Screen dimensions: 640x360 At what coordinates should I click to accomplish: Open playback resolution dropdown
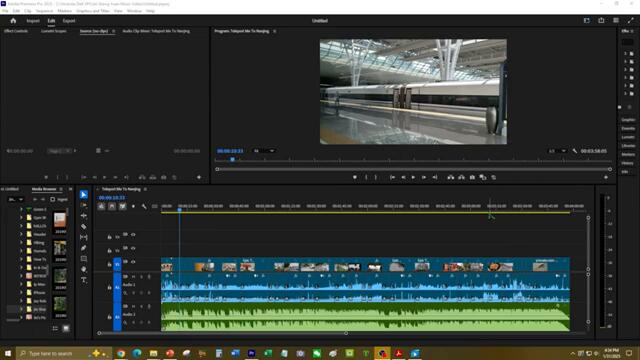[557, 151]
